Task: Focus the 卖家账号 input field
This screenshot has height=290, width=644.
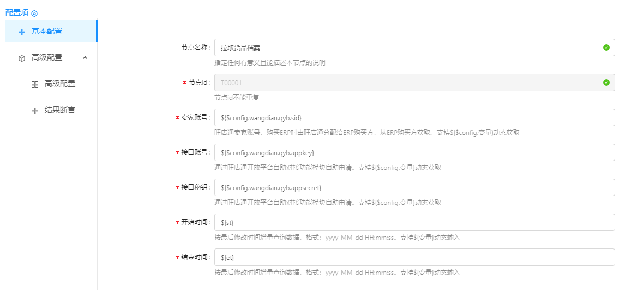Action: pyautogui.click(x=414, y=117)
